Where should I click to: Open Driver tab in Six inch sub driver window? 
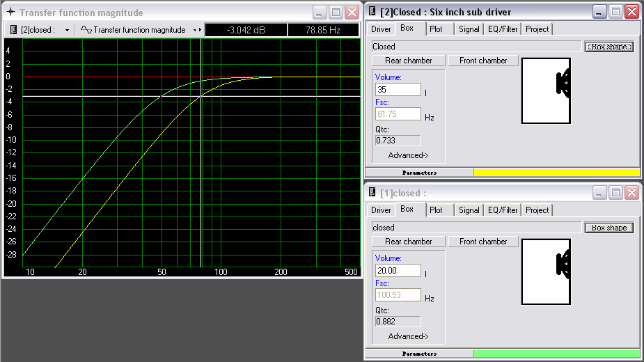click(x=381, y=29)
